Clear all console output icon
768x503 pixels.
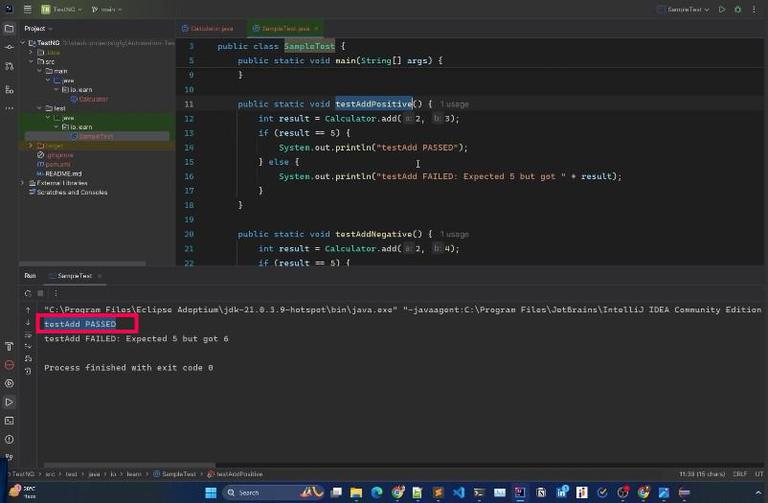coord(28,371)
